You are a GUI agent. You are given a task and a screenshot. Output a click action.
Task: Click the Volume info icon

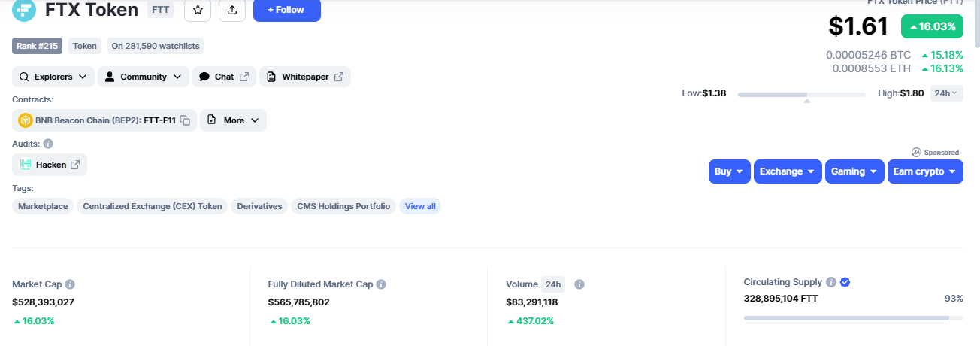[579, 284]
